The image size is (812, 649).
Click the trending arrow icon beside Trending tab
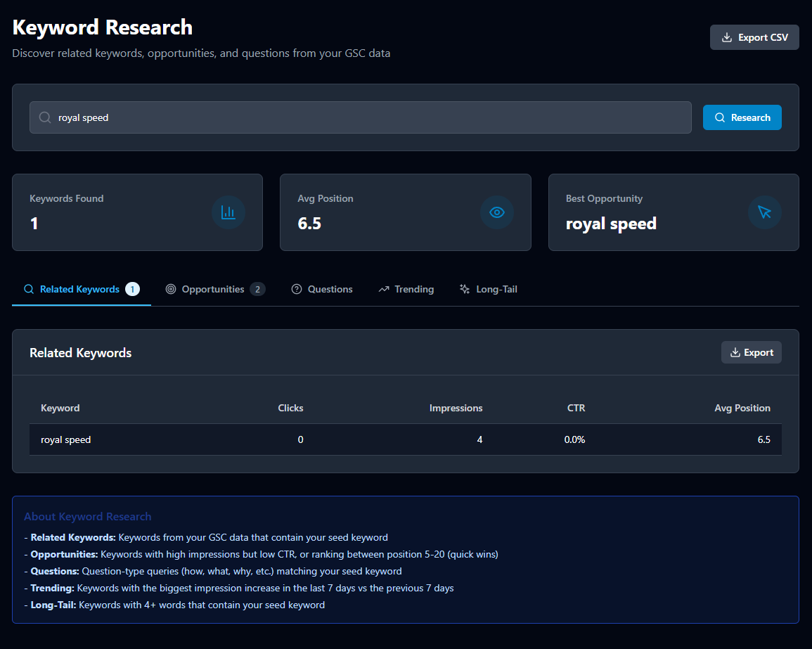(383, 289)
